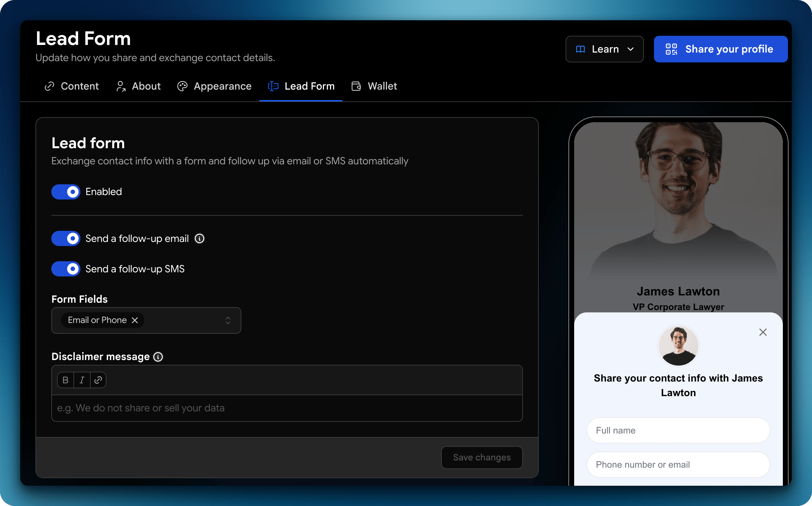
Task: Focus the disclaimer message text area
Action: coord(287,408)
